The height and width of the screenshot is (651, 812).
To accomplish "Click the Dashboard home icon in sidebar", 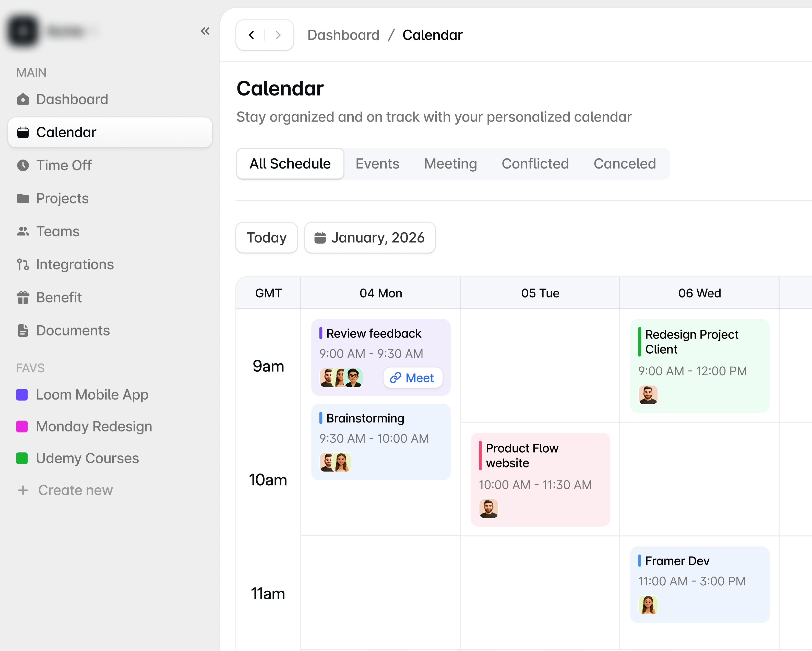I will 23,99.
